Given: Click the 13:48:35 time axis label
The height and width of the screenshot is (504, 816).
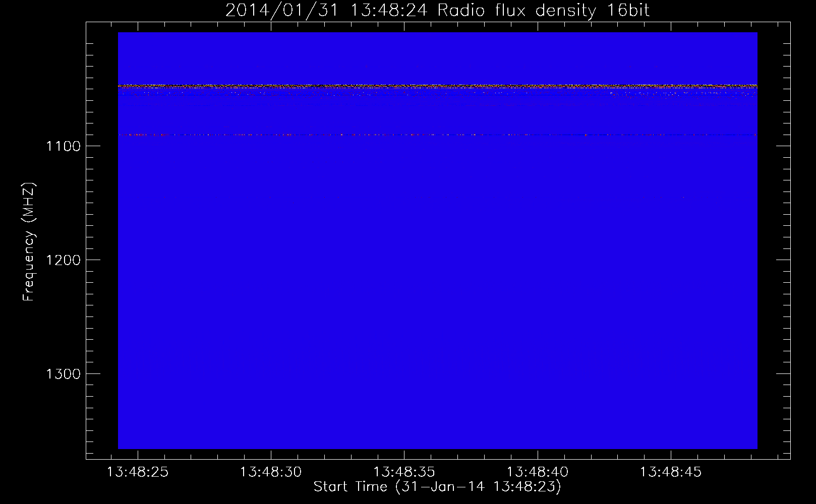Looking at the screenshot, I should [x=404, y=472].
